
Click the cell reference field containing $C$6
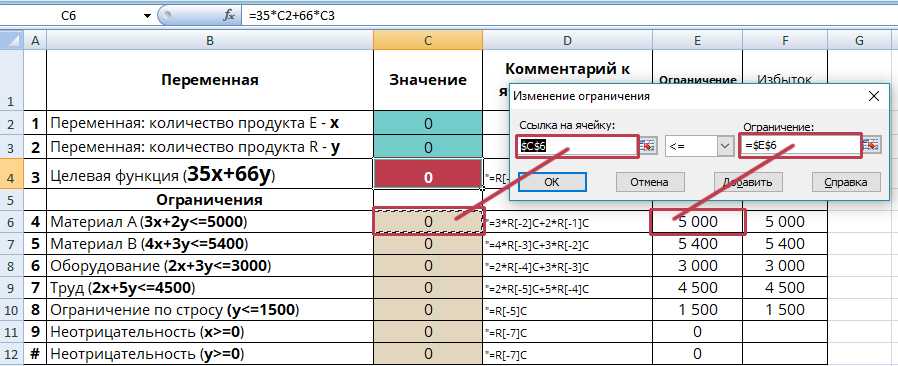pos(577,146)
